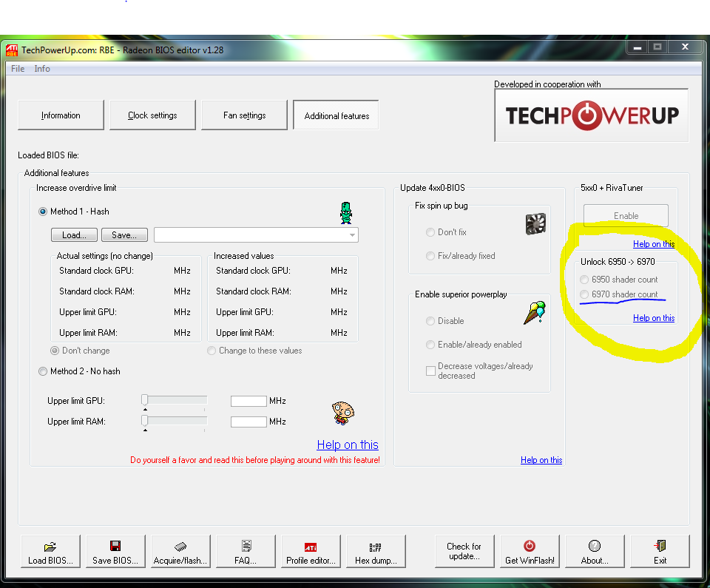The image size is (710, 588).
Task: Expand the hash profile dropdown arrow
Action: (x=352, y=235)
